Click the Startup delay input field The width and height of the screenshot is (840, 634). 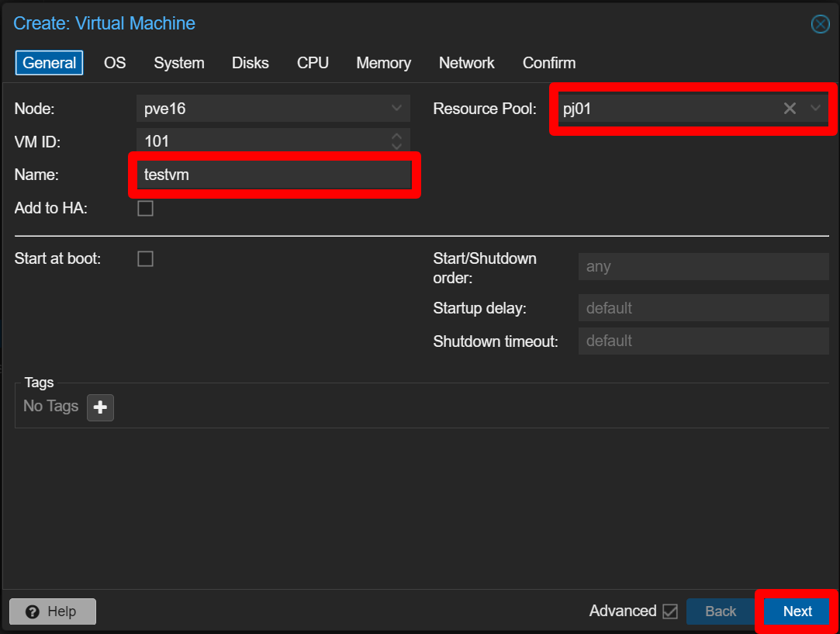pyautogui.click(x=703, y=308)
